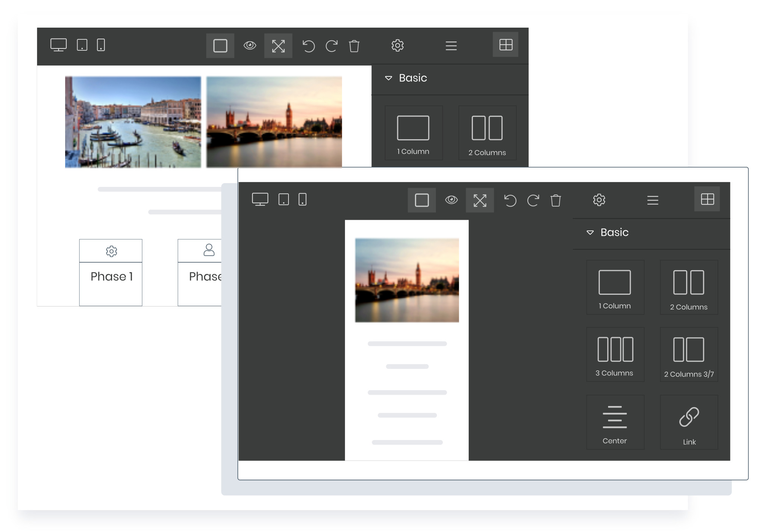
Task: Select desktop view in front editor toolbar
Action: tap(260, 199)
